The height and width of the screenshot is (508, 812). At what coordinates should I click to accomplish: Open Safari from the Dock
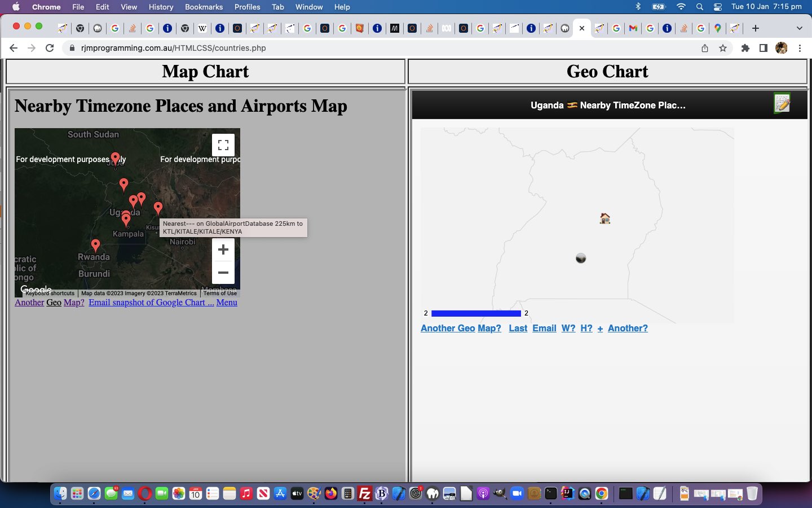coord(94,494)
